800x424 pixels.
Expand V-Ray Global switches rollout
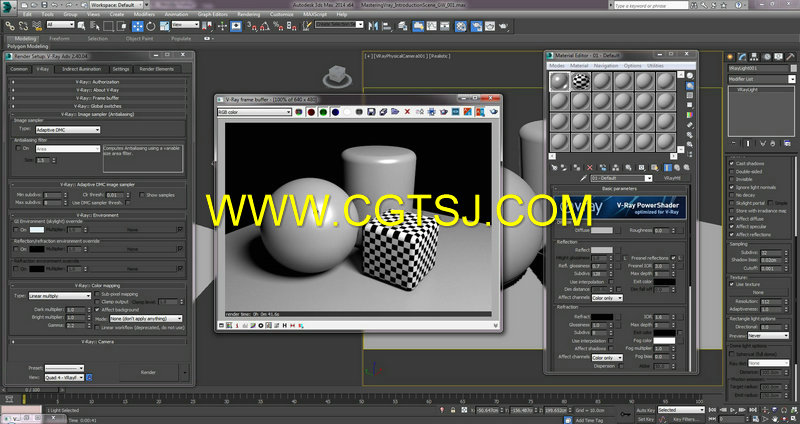97,106
